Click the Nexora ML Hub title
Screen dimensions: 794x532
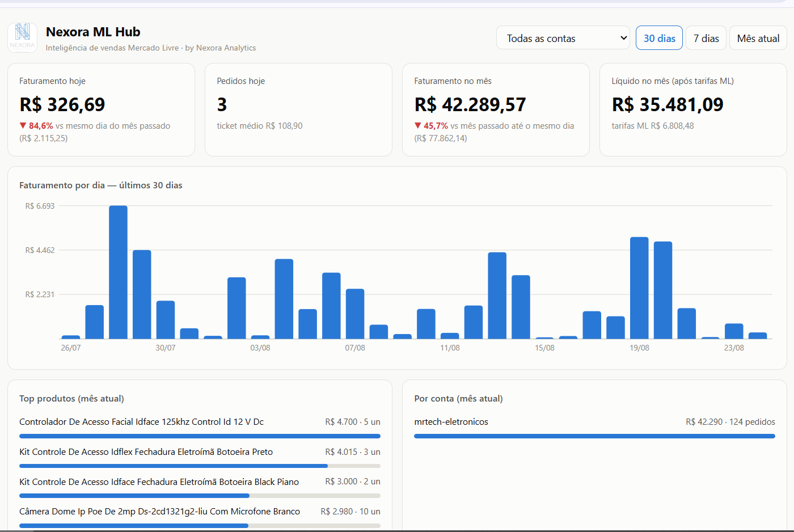point(93,32)
